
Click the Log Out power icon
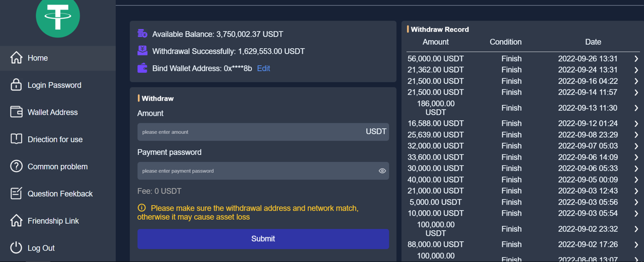click(x=16, y=248)
